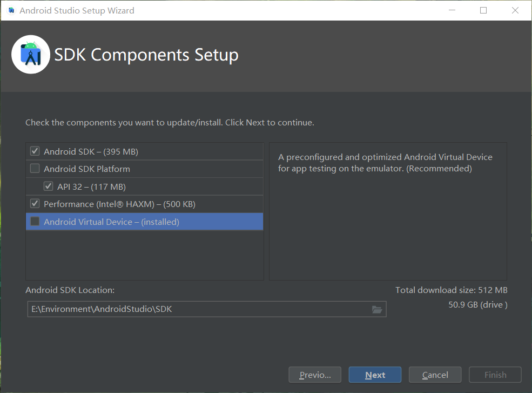532x393 pixels.
Task: Click the Android SDK Location label
Action: click(x=70, y=290)
